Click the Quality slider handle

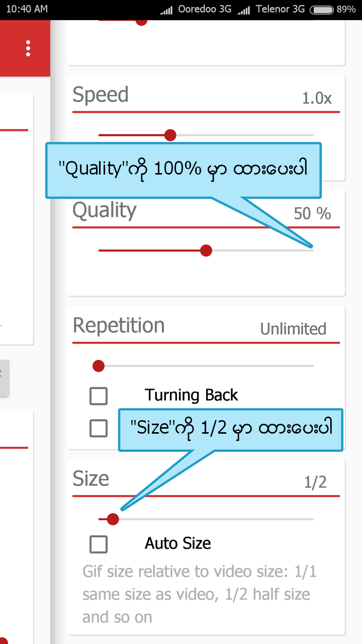coord(206,250)
